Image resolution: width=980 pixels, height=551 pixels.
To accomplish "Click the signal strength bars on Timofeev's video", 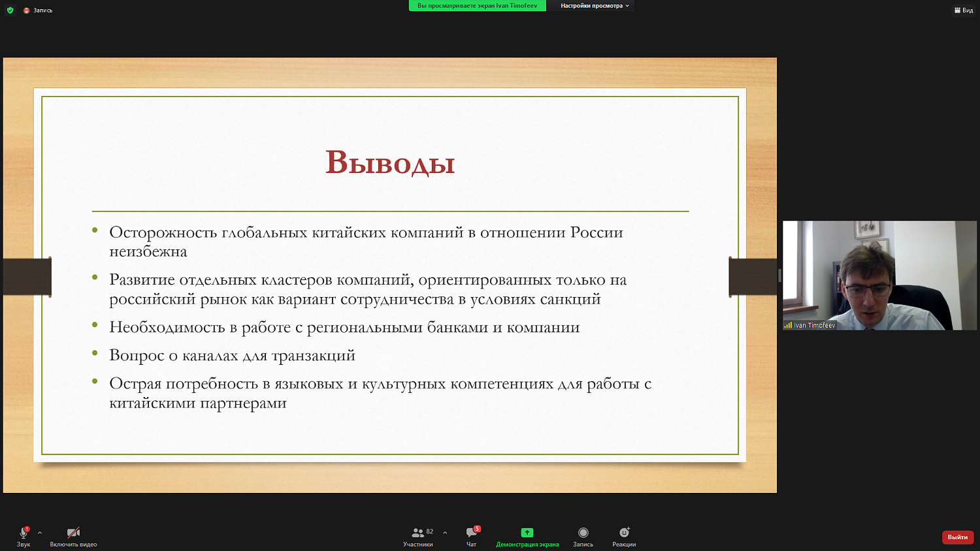I will point(787,326).
